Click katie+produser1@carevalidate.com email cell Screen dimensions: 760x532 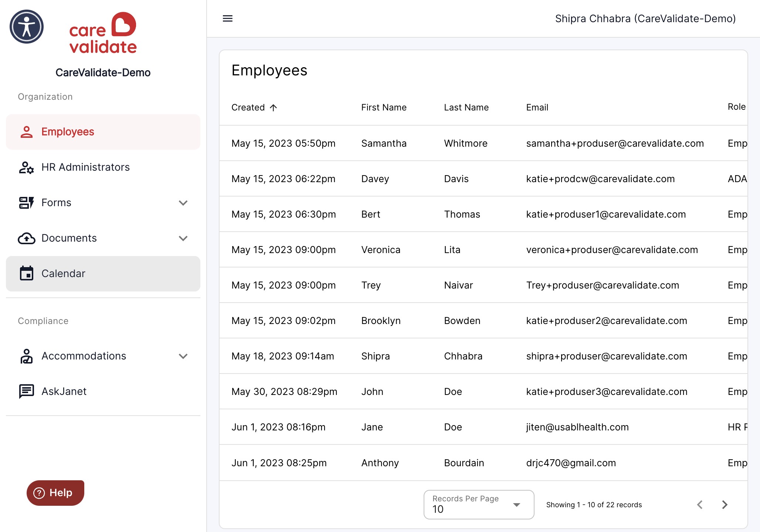tap(606, 214)
